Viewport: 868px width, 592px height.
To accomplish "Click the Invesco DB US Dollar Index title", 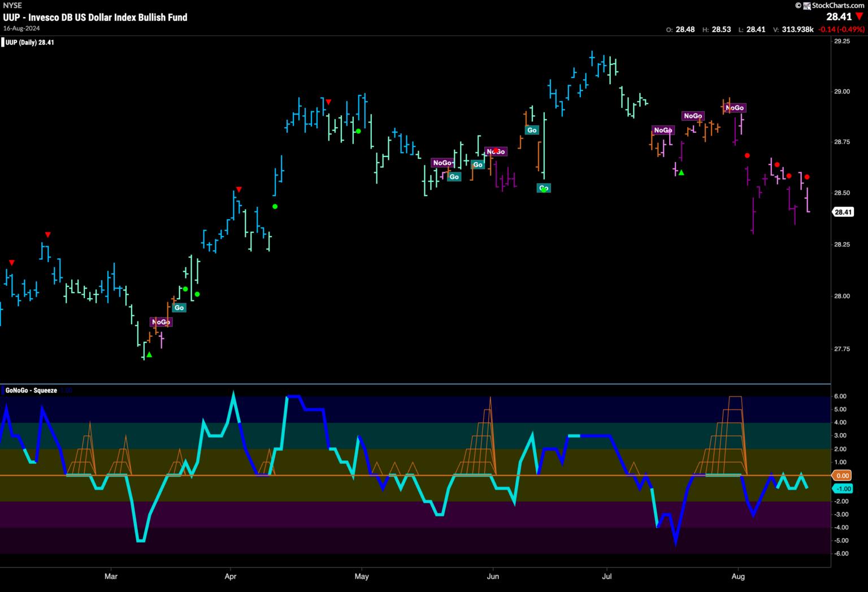I will click(x=95, y=17).
